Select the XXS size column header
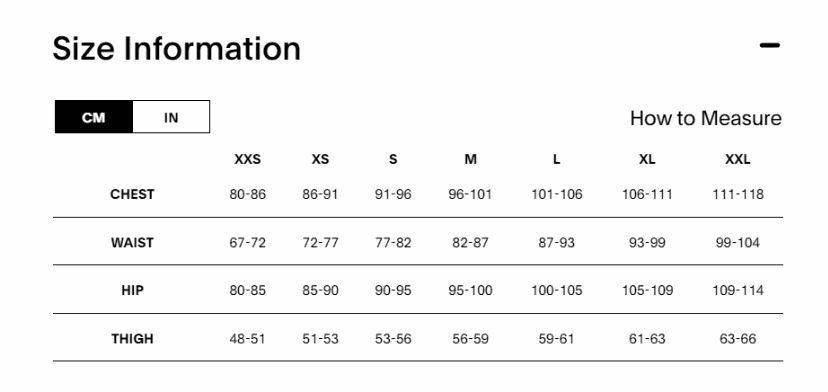828x392 pixels. tap(248, 159)
